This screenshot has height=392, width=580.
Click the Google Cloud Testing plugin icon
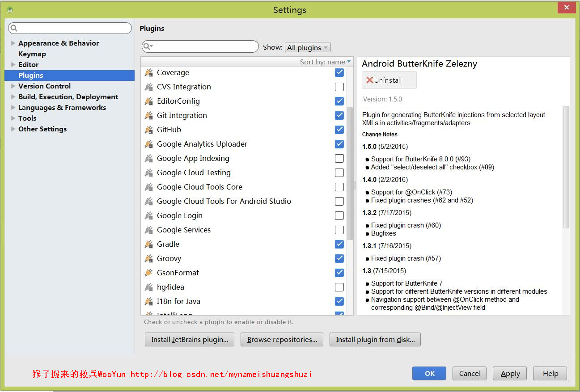click(x=149, y=173)
